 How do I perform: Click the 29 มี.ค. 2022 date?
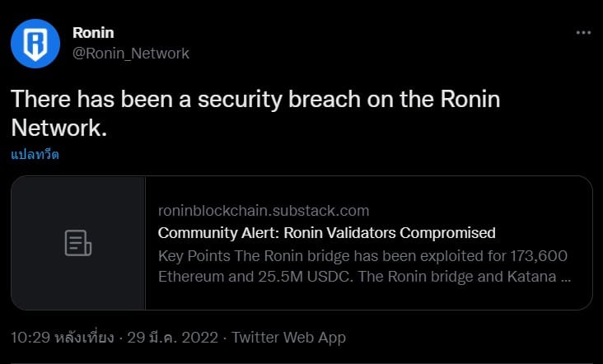click(x=173, y=338)
